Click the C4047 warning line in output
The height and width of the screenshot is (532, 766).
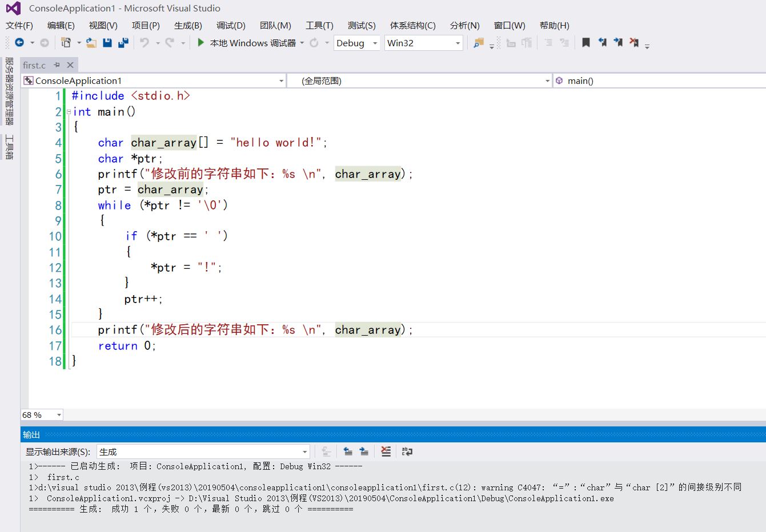coord(386,487)
